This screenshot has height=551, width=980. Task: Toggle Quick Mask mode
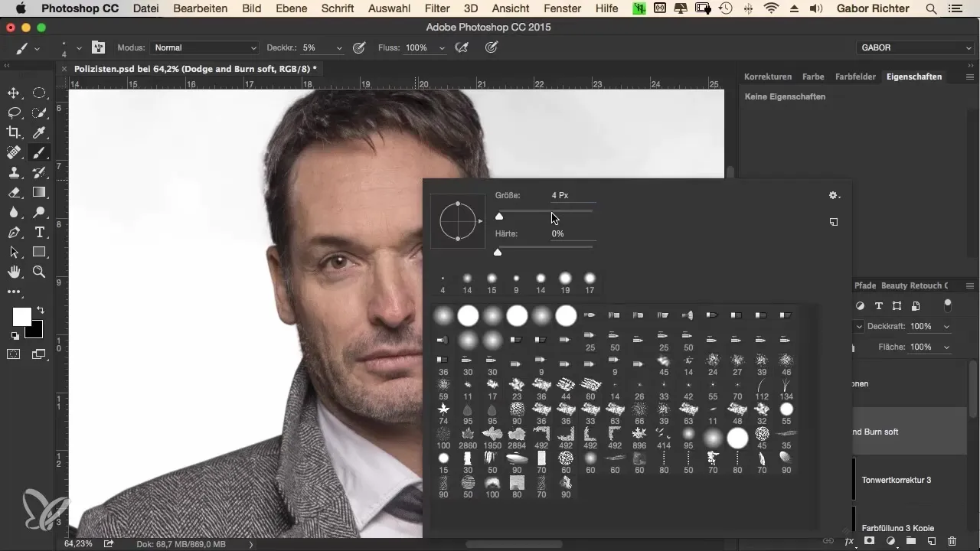click(x=14, y=354)
